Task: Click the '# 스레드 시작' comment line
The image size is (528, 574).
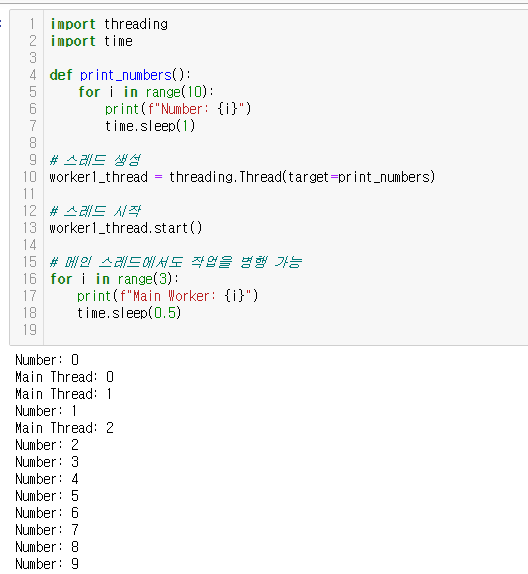Action: 95,211
